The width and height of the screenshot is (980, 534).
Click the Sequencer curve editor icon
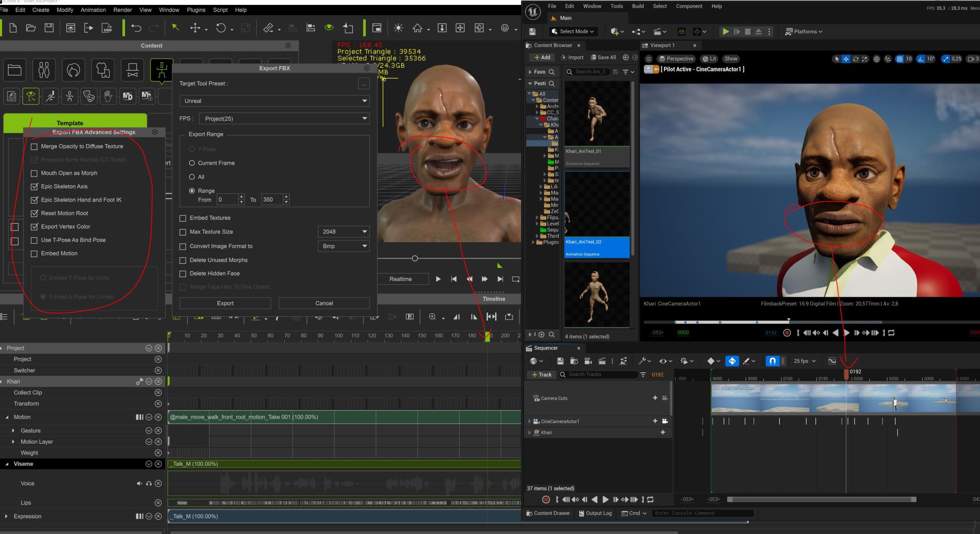pos(832,361)
